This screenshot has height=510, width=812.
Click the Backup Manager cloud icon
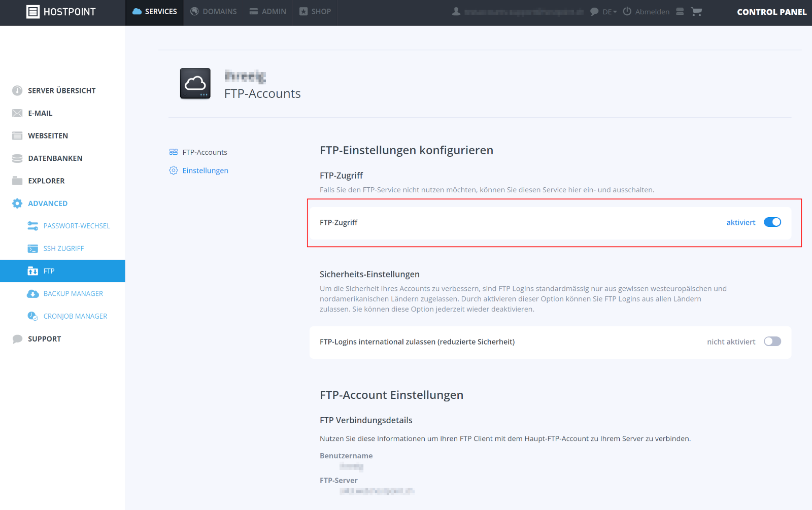(x=33, y=294)
